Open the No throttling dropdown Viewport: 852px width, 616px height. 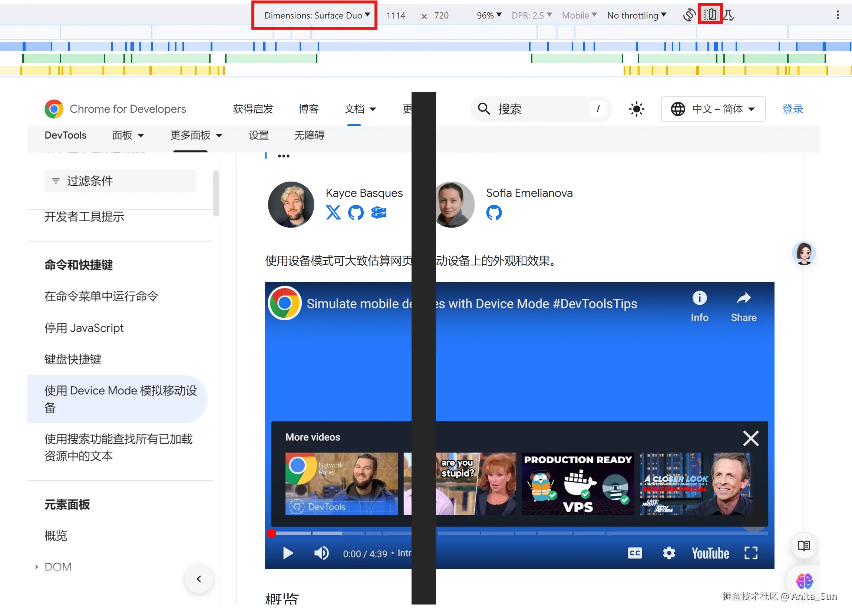(636, 16)
